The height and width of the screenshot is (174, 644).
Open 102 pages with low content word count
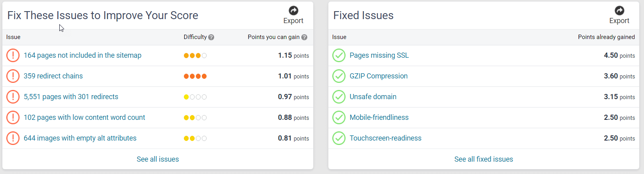(x=84, y=117)
